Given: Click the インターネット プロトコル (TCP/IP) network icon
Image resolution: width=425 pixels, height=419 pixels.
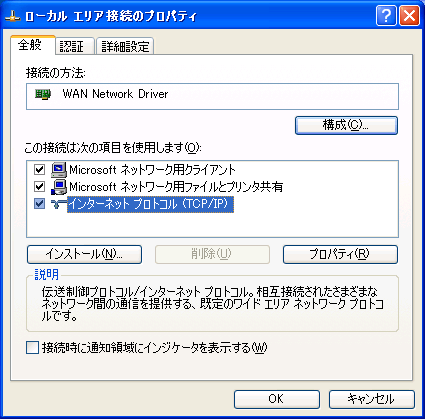Looking at the screenshot, I should click(59, 204).
